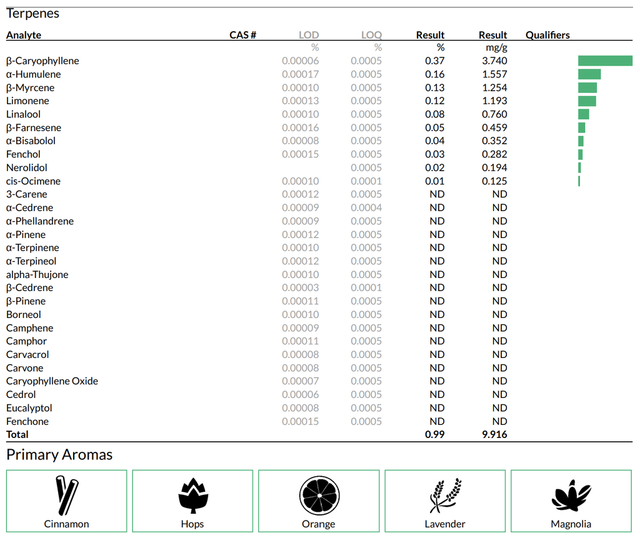Select the Fenchol analyte name

pos(23,154)
